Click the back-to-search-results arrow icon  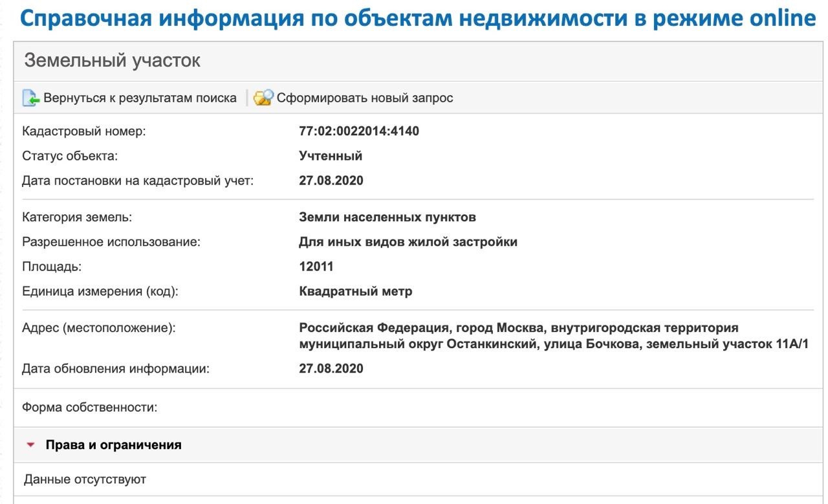pyautogui.click(x=31, y=98)
